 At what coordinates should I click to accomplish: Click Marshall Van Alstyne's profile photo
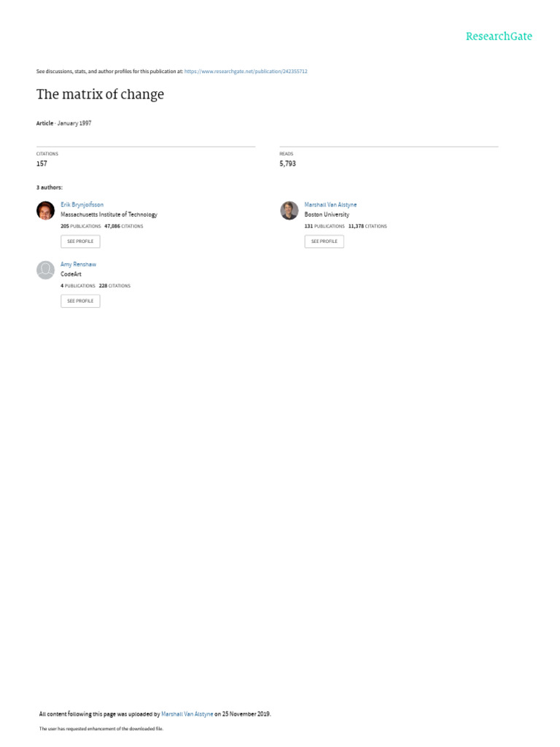click(x=289, y=211)
